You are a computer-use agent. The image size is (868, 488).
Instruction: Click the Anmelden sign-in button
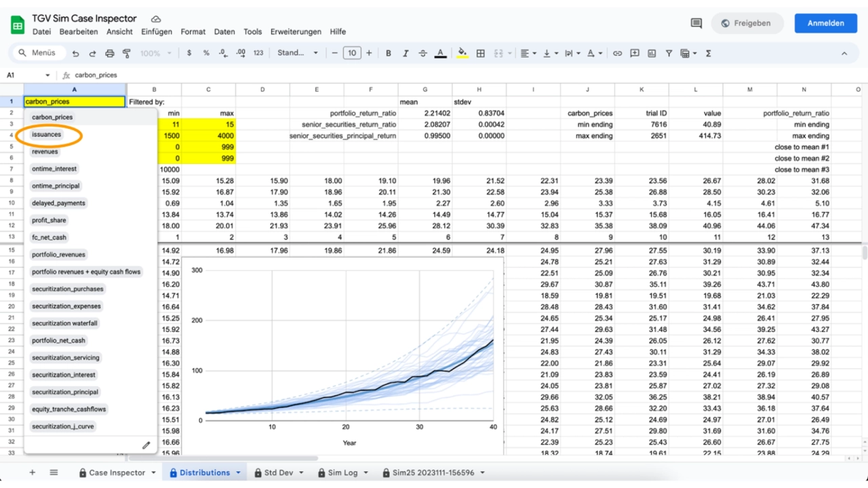[x=825, y=23]
